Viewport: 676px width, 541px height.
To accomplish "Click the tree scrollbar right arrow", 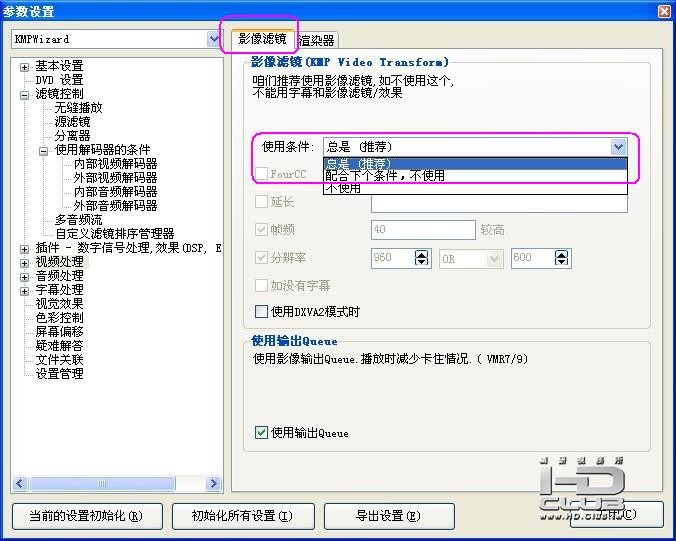I will 213,484.
